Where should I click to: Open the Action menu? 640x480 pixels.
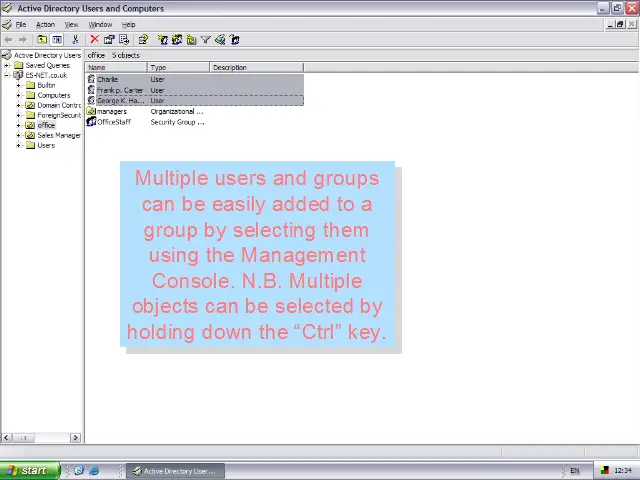click(x=45, y=24)
